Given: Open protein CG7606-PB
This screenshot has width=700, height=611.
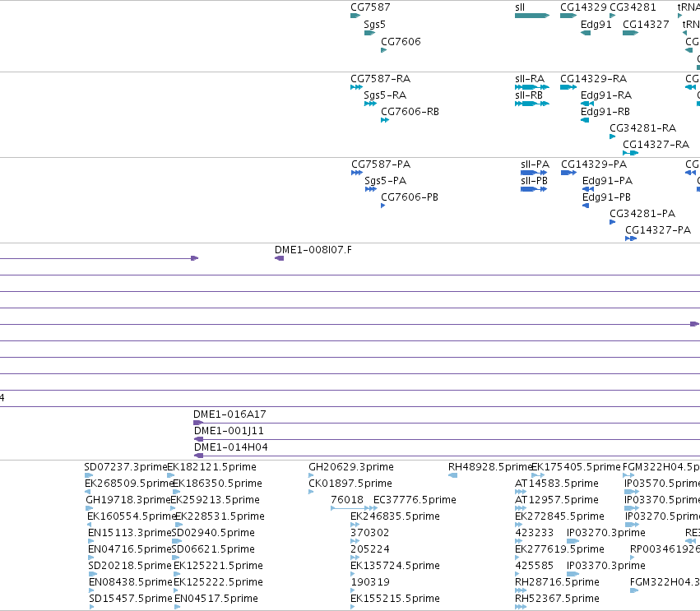Looking at the screenshot, I should (x=410, y=197).
